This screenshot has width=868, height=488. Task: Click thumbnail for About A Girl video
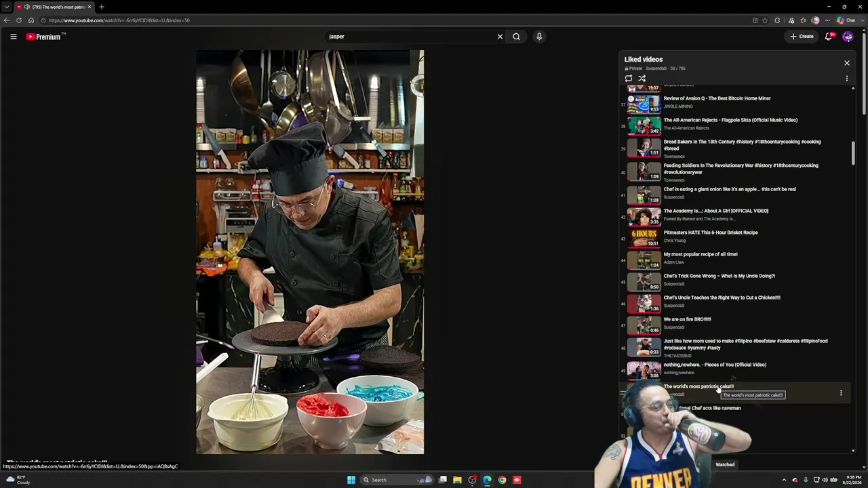(644, 217)
